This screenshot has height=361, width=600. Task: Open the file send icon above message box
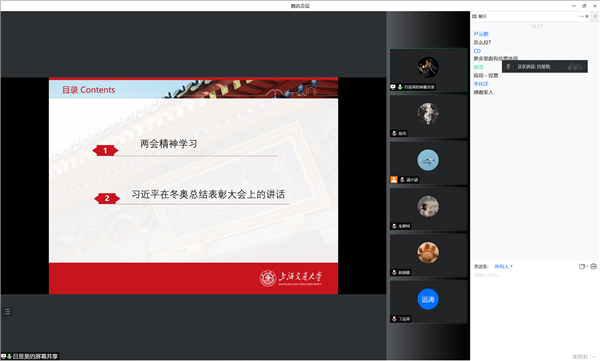coord(582,266)
